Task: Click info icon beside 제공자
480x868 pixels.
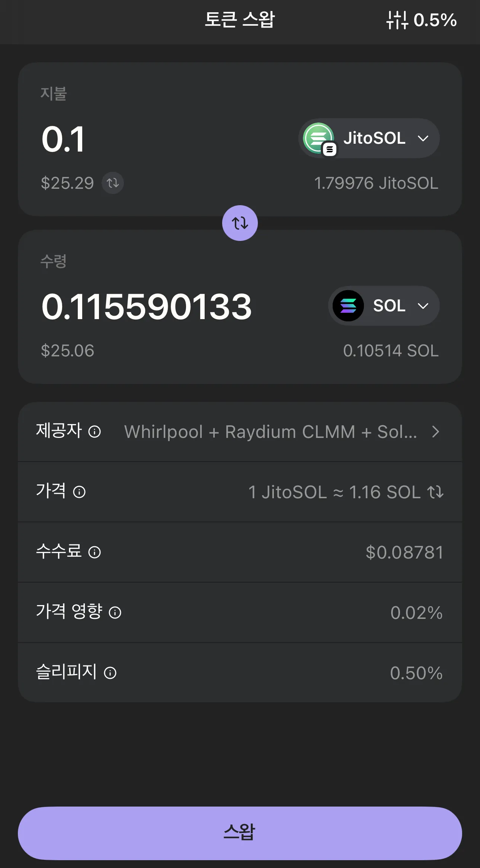Action: (95, 432)
